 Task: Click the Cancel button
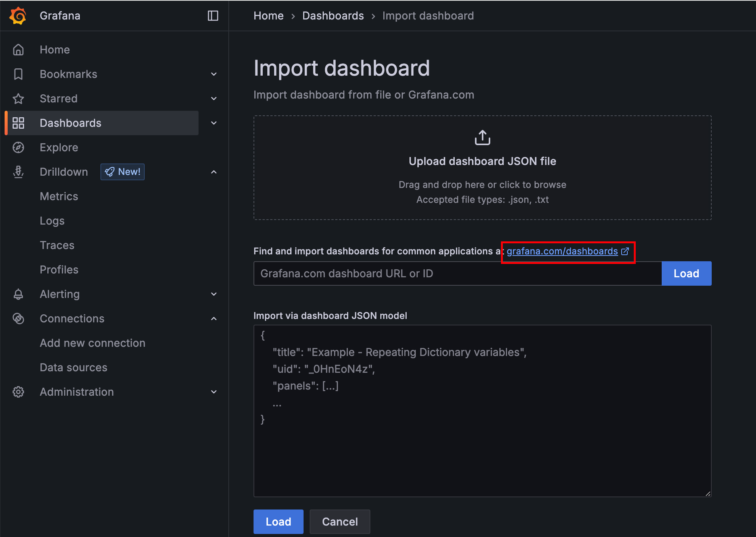[x=340, y=522]
